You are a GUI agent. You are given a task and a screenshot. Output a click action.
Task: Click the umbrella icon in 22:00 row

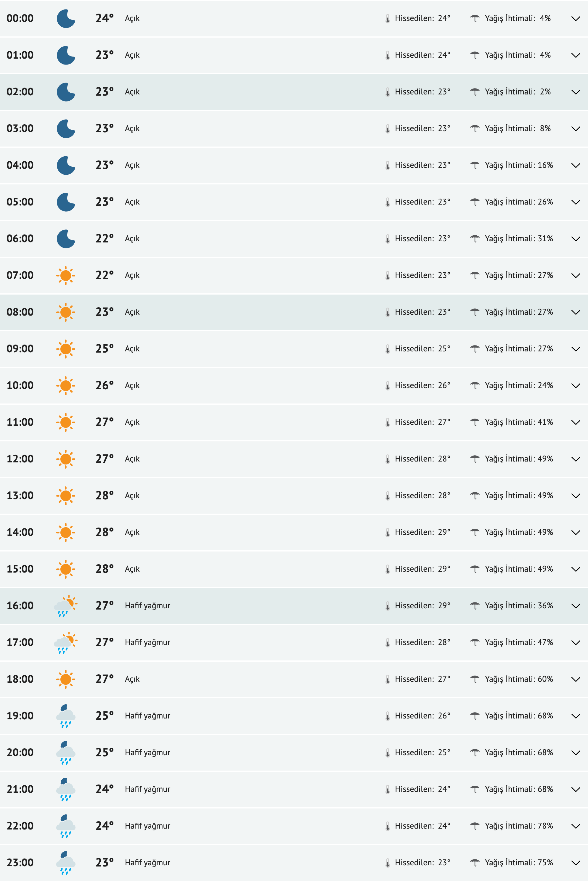pyautogui.click(x=475, y=826)
